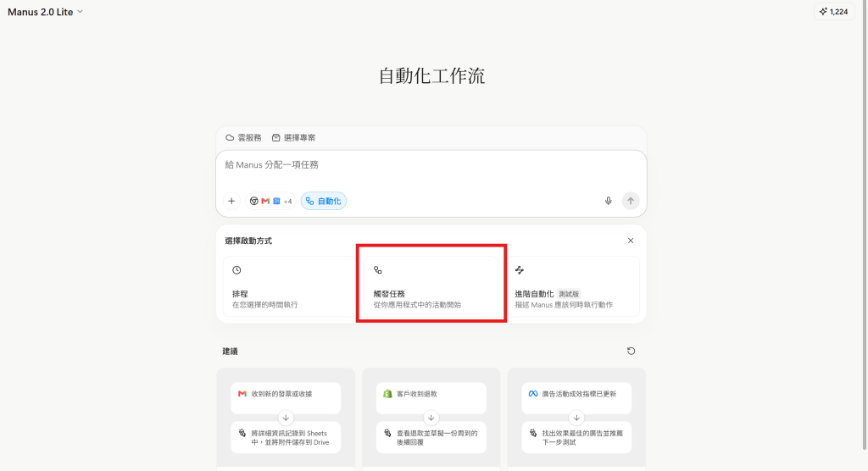The image size is (868, 471).
Task: Choose the 進階自動化 advanced automation card
Action: click(573, 286)
